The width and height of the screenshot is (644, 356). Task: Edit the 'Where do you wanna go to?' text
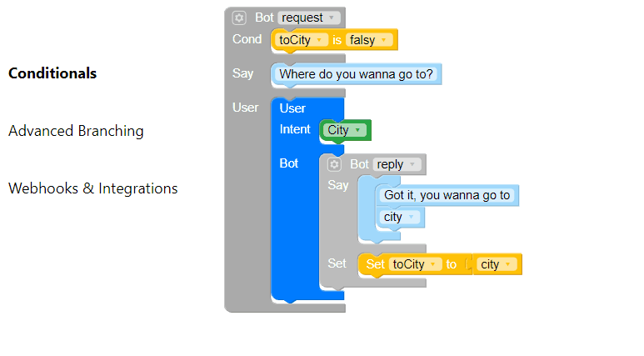[356, 74]
